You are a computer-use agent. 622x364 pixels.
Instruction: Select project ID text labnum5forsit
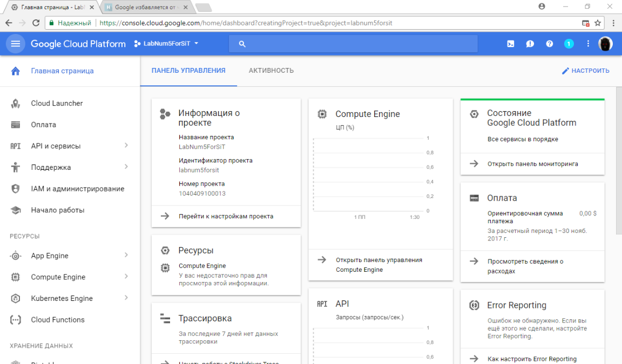click(x=199, y=170)
